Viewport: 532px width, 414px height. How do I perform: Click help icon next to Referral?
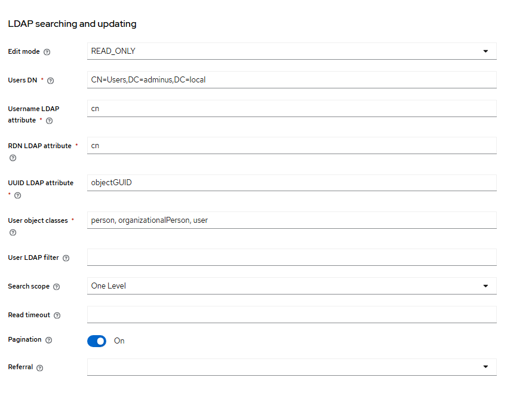coord(40,368)
